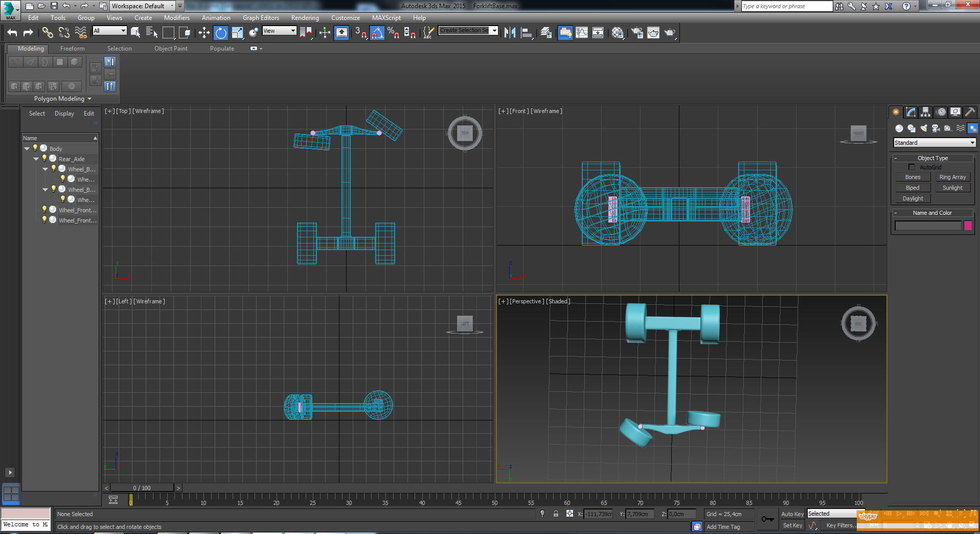
Task: Activate the Select and Rotate tool
Action: 221,33
